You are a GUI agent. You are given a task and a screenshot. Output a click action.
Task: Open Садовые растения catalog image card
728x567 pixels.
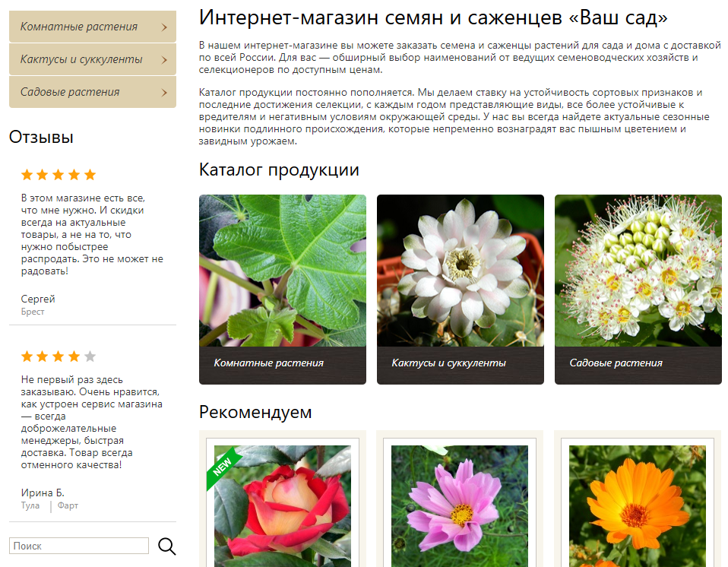tap(638, 289)
